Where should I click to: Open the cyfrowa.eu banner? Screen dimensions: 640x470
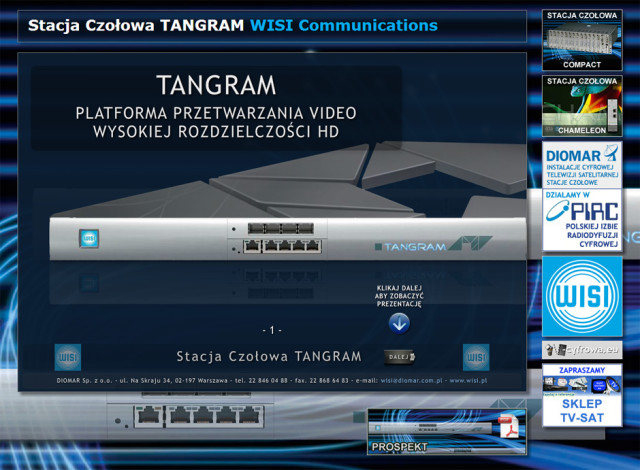tap(582, 350)
